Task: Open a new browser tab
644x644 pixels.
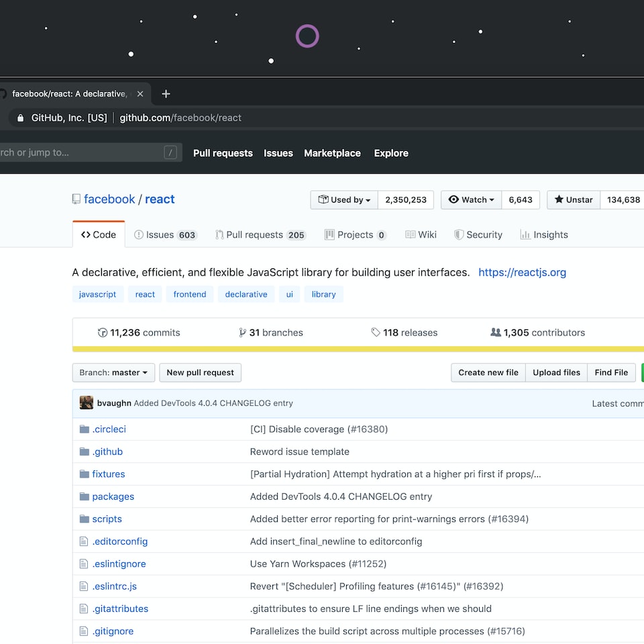Action: tap(166, 94)
